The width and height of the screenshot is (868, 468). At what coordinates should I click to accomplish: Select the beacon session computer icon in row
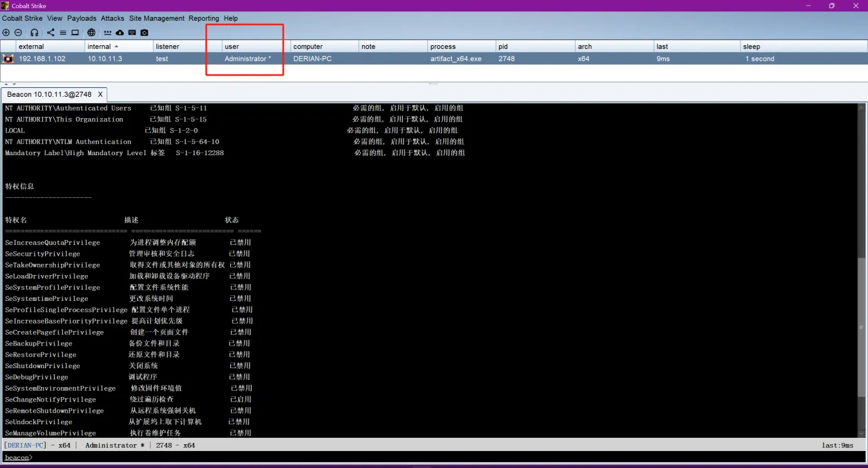pyautogui.click(x=8, y=58)
